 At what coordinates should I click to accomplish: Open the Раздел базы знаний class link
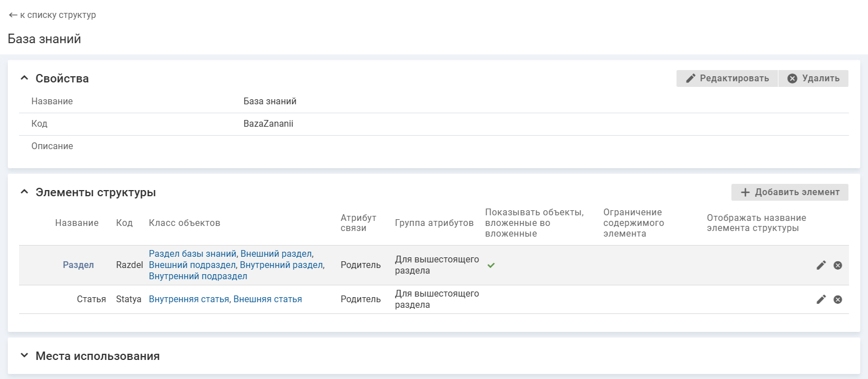coord(193,253)
